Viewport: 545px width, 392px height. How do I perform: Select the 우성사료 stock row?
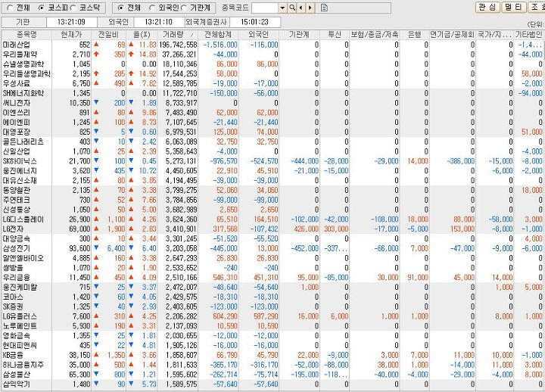point(272,84)
